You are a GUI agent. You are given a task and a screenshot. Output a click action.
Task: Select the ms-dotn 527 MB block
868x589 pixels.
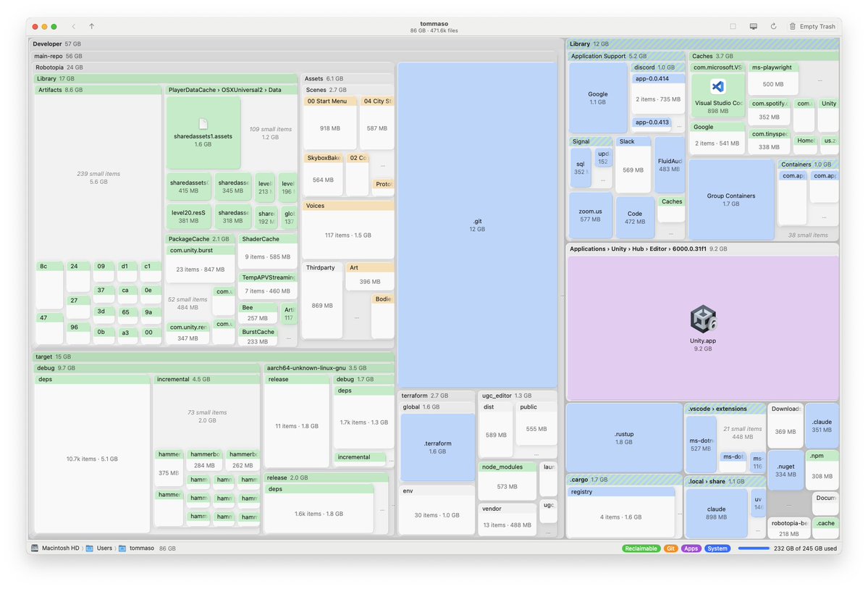701,443
